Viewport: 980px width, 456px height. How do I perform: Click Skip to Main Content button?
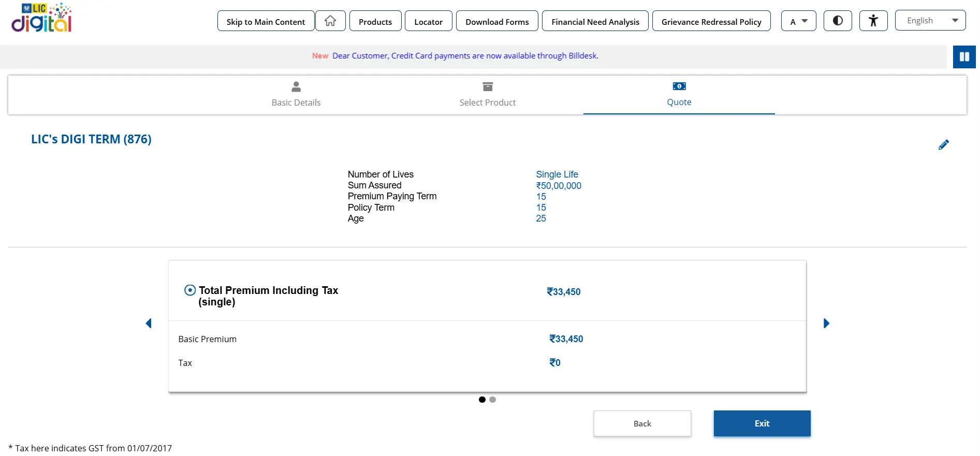tap(266, 21)
